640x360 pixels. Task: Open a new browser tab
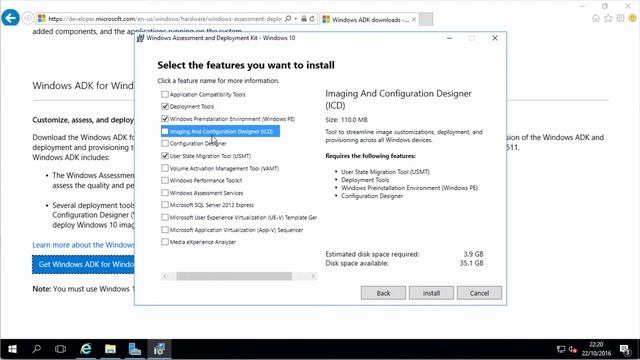(426, 19)
